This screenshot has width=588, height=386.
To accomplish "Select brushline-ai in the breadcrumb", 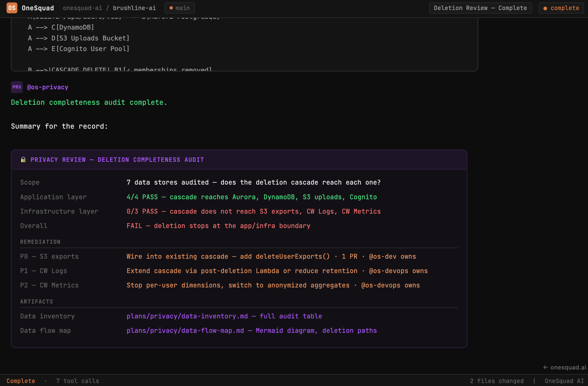I will point(135,8).
